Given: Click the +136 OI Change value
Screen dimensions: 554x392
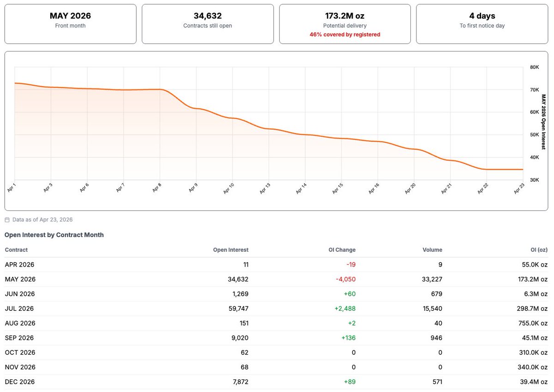Looking at the screenshot, I should (348, 338).
